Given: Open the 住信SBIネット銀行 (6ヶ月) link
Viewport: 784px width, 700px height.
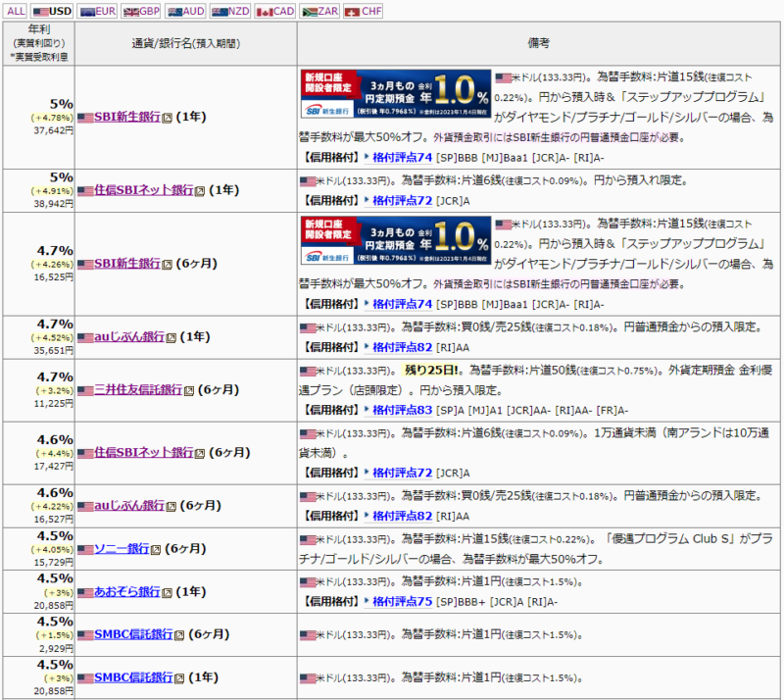Looking at the screenshot, I should [x=143, y=452].
